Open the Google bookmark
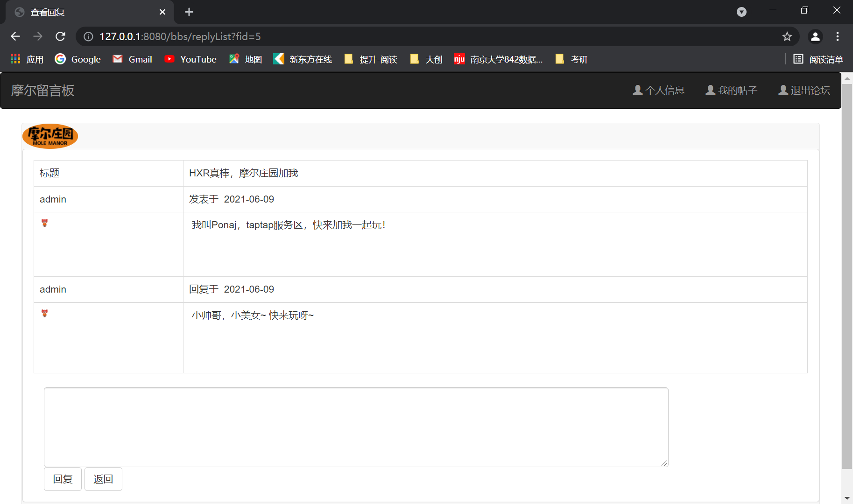This screenshot has width=853, height=504. 78,59
